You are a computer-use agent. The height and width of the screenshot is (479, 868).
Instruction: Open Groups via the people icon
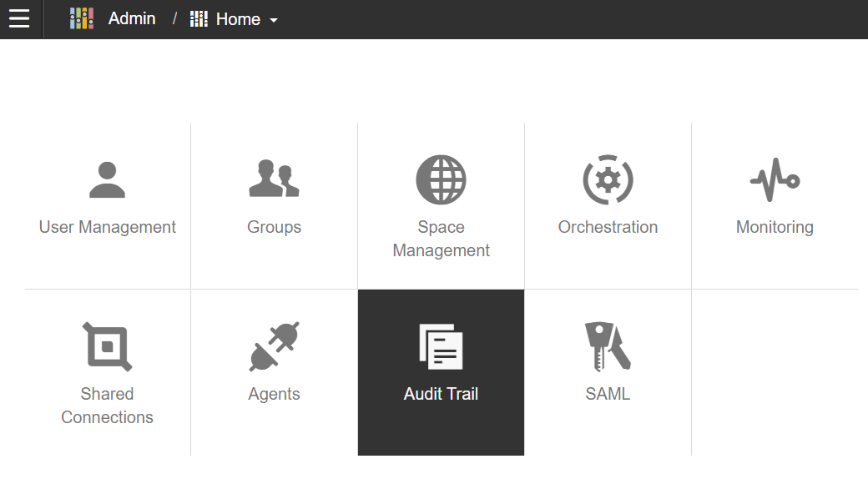click(274, 179)
